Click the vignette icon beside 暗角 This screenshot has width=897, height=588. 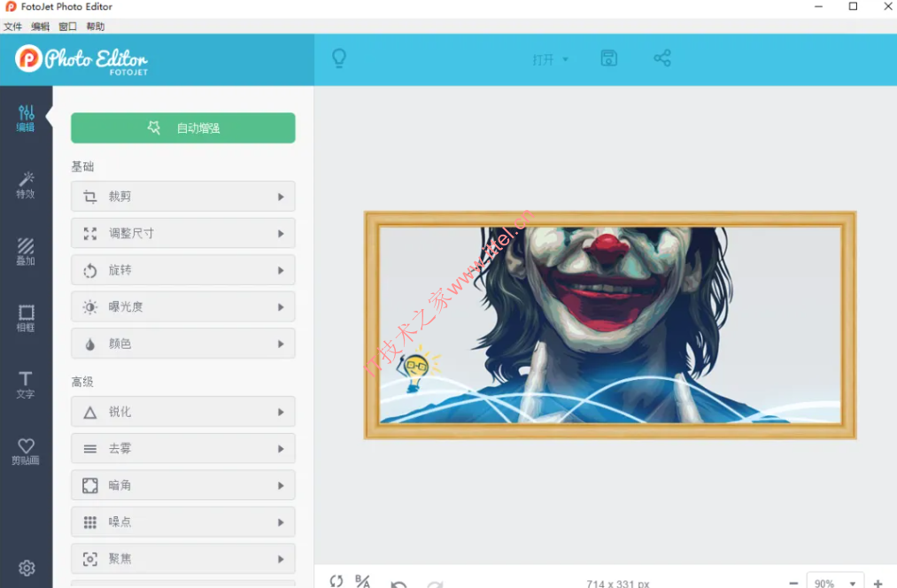(x=89, y=485)
